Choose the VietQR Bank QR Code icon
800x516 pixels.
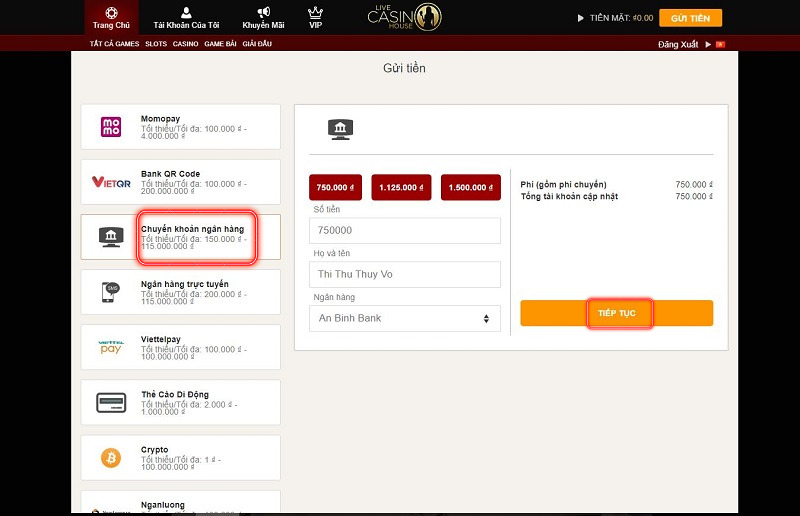click(111, 182)
